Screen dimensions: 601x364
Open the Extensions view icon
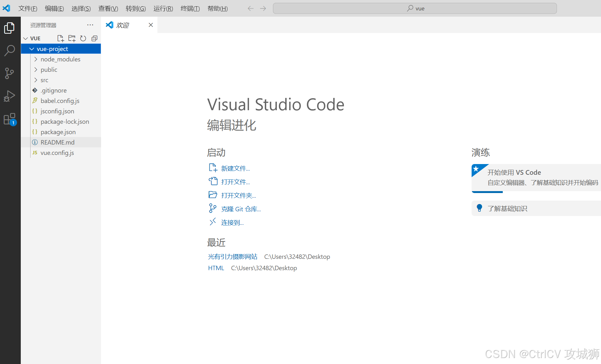coord(9,119)
